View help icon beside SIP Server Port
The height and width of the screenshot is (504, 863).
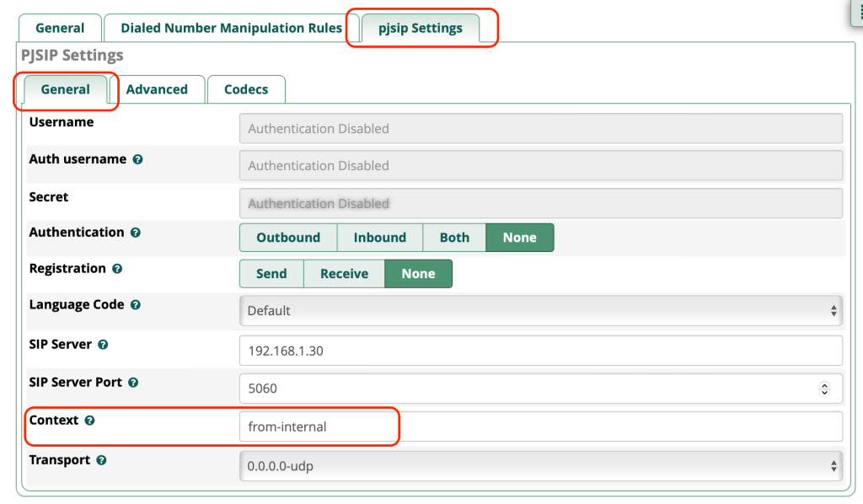coord(133,383)
